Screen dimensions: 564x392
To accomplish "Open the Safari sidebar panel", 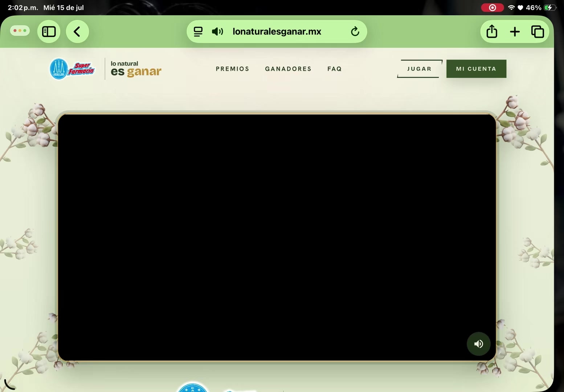I will tap(49, 32).
